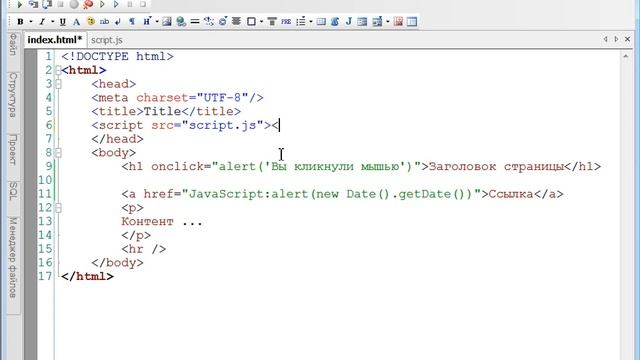The width and height of the screenshot is (640, 360).
Task: Click the center-align text icon
Action: coord(236,22)
